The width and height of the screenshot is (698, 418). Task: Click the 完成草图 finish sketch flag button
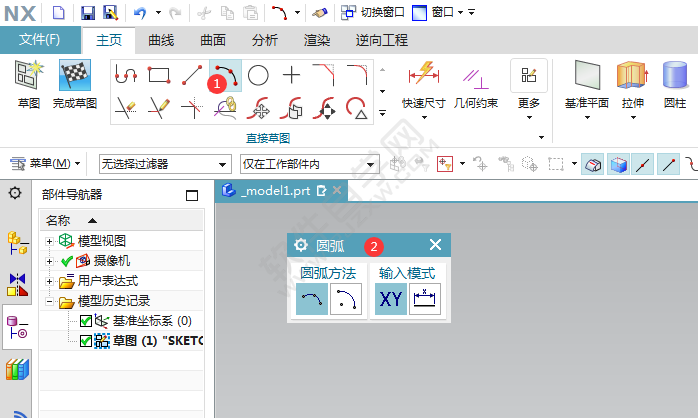pyautogui.click(x=75, y=85)
